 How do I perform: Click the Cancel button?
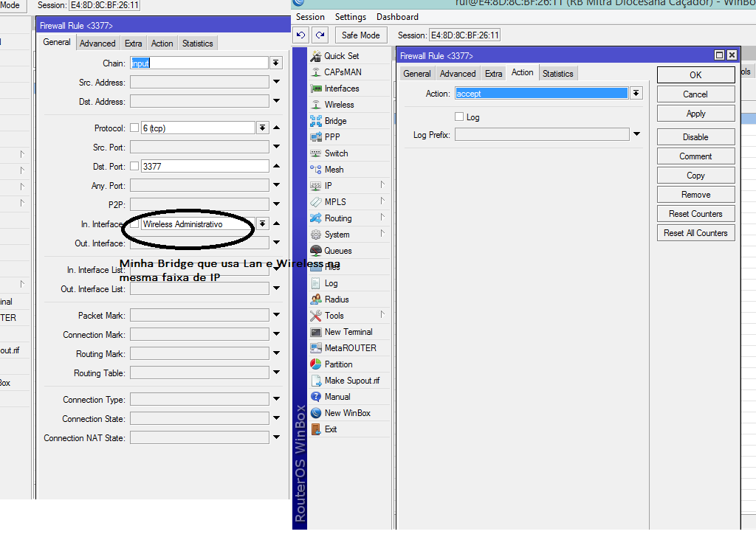pyautogui.click(x=695, y=94)
